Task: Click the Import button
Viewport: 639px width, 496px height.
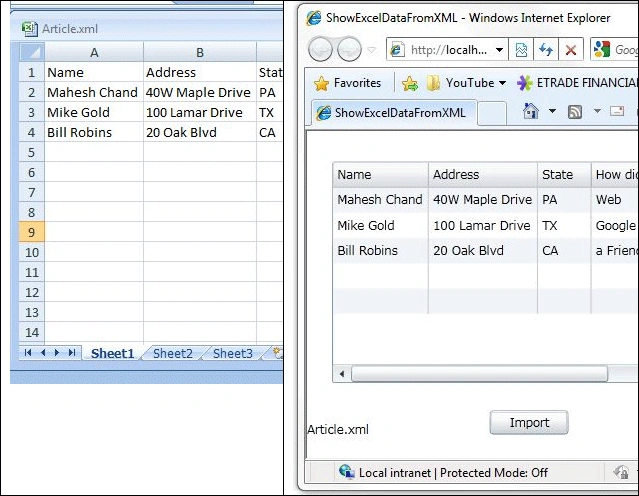Action: click(529, 423)
